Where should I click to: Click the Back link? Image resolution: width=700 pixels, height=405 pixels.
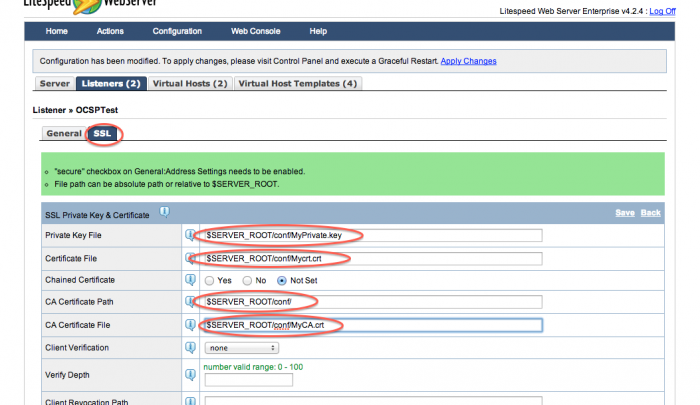[650, 213]
